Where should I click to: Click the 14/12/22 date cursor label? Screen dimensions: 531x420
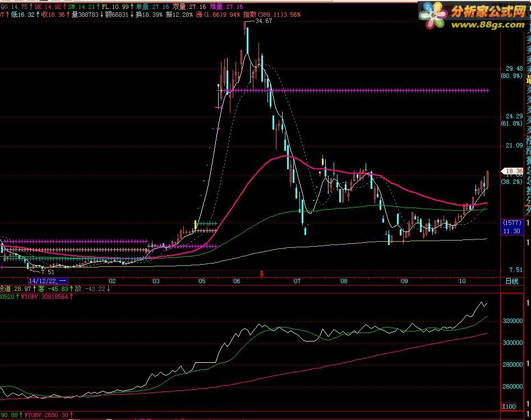(x=48, y=281)
